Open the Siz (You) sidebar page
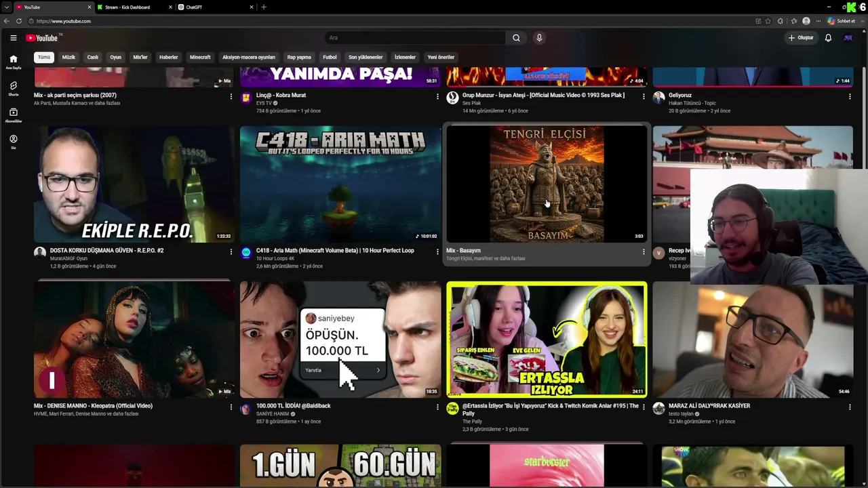The width and height of the screenshot is (868, 488). point(13,141)
